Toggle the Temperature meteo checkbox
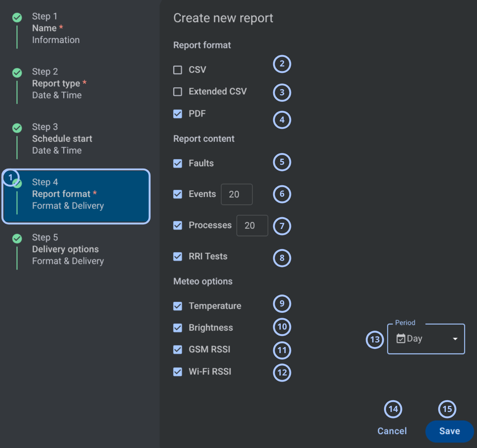This screenshot has height=448, width=477. point(178,306)
